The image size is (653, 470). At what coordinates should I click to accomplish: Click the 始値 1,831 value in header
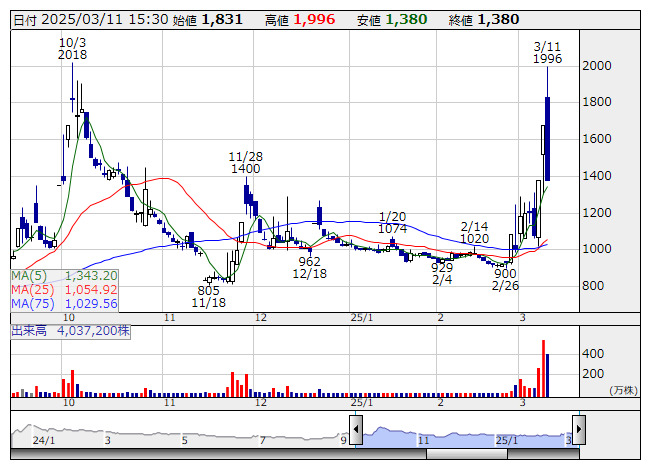pos(222,20)
